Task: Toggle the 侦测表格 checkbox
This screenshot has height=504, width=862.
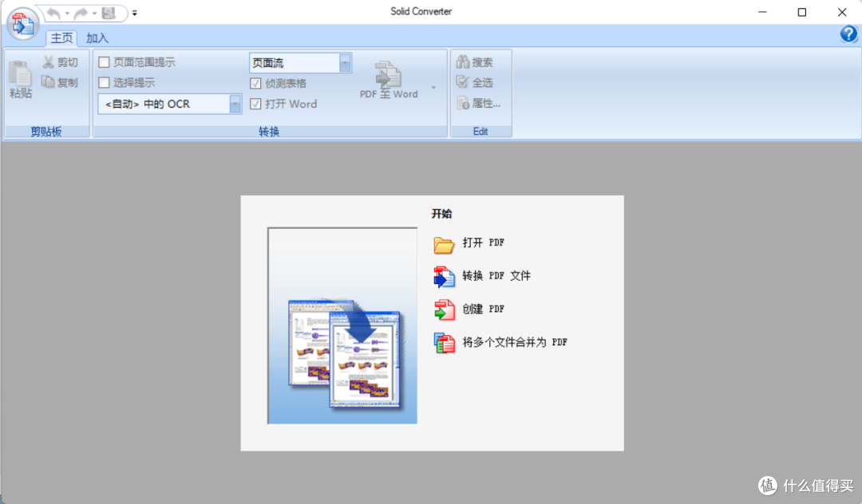Action: pos(255,84)
